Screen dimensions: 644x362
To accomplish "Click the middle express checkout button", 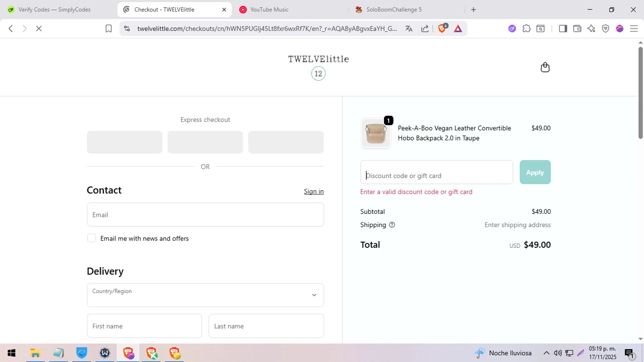I will click(205, 142).
